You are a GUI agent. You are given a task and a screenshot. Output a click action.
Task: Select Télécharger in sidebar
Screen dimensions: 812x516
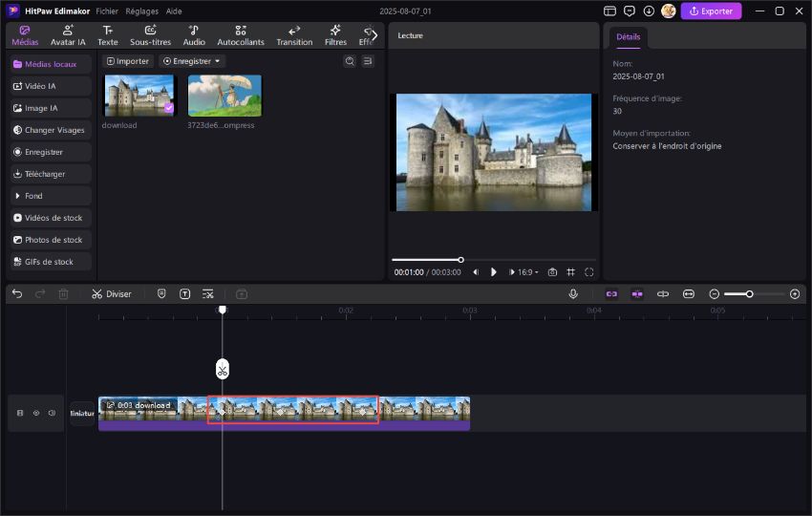[x=51, y=174]
